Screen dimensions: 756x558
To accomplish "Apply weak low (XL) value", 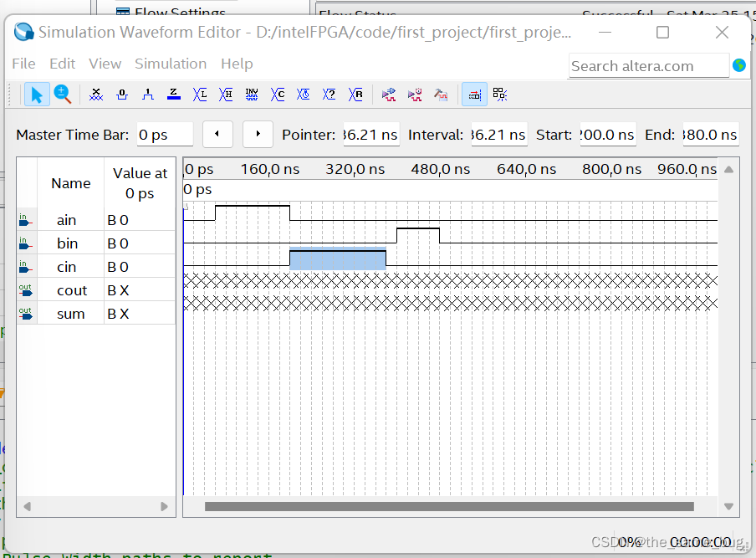I will (200, 95).
